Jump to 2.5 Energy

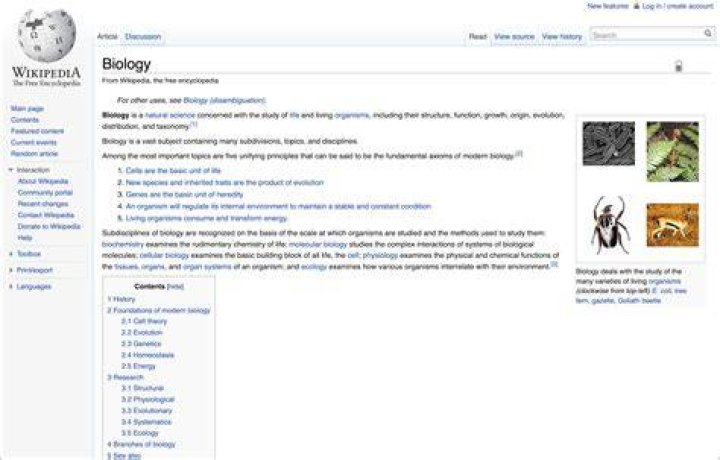click(x=138, y=366)
